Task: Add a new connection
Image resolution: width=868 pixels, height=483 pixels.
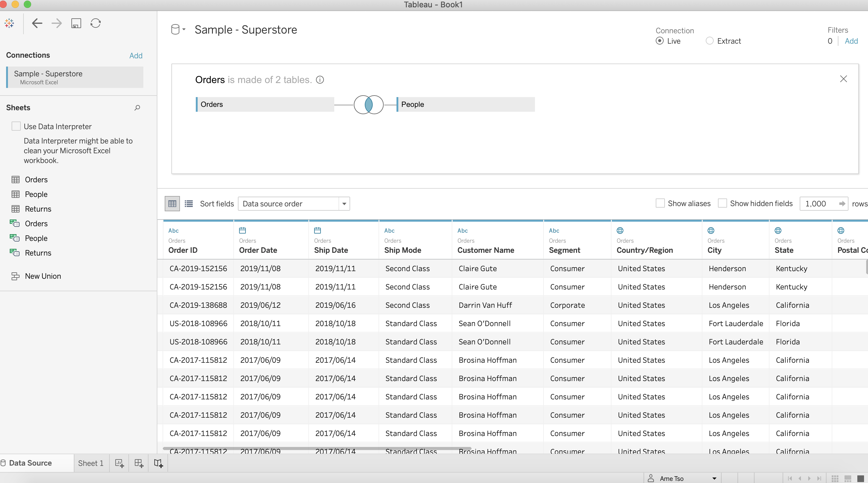Action: point(136,56)
